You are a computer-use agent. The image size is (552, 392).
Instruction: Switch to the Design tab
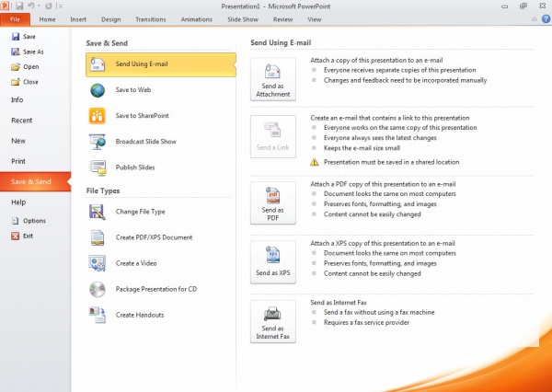coord(111,19)
